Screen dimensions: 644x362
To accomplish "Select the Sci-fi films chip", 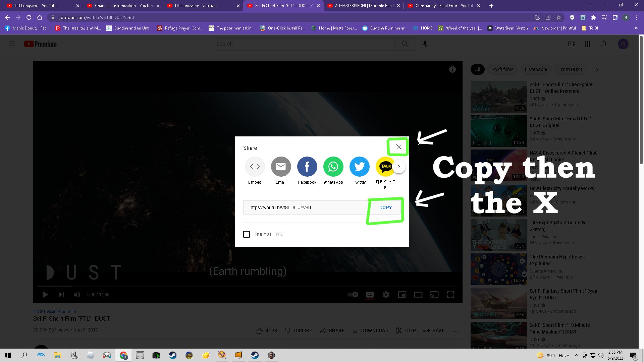I will click(502, 69).
